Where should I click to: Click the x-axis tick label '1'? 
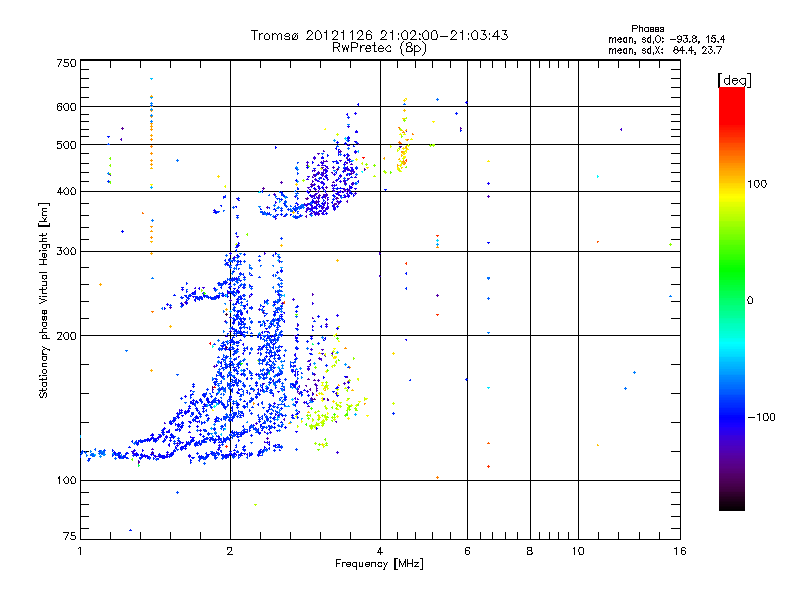click(80, 551)
